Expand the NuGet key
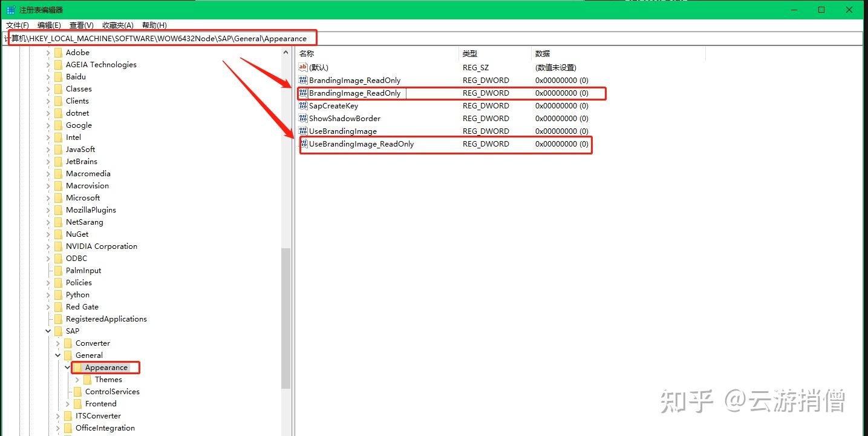This screenshot has width=868, height=436. coord(48,234)
